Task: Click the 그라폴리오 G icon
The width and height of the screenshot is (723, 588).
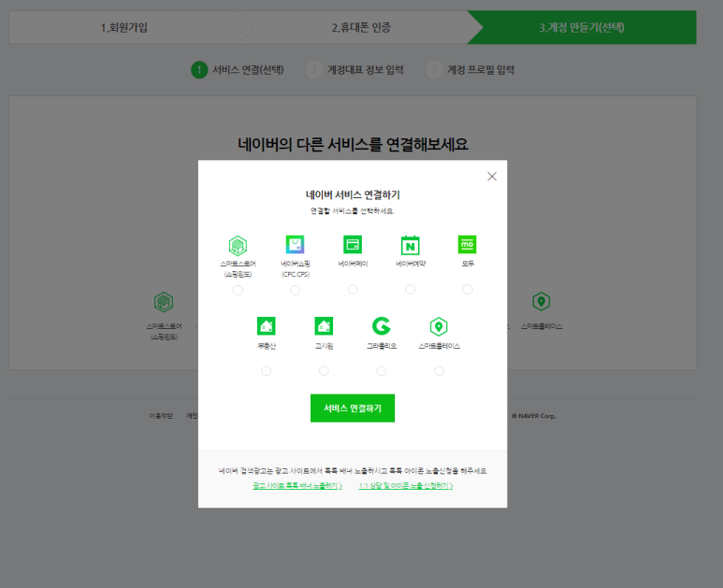Action: click(x=382, y=326)
